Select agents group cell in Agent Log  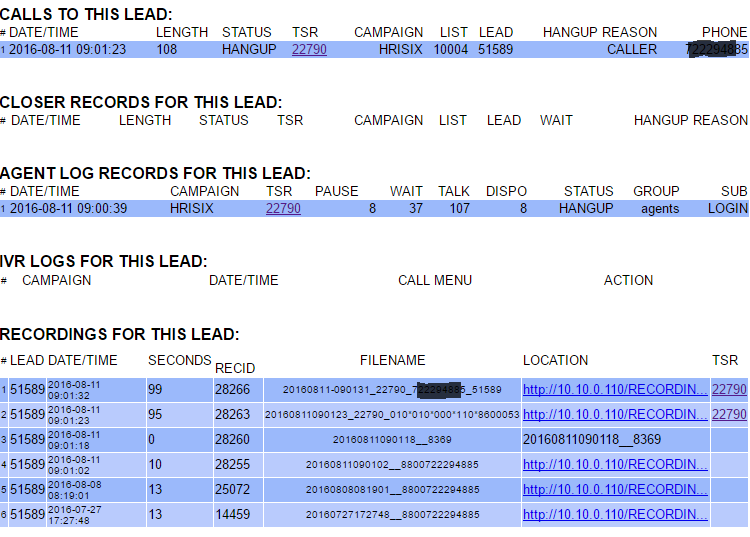coord(660,208)
